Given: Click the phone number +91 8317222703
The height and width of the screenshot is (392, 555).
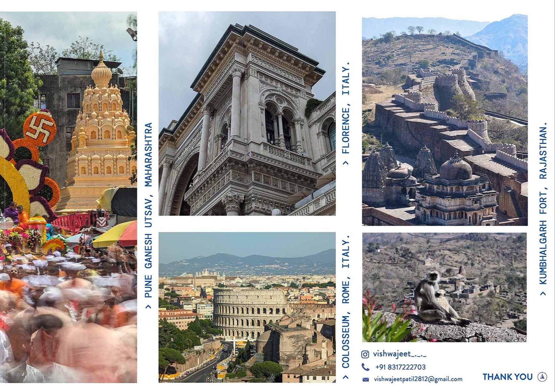Looking at the screenshot, I should (x=400, y=367).
